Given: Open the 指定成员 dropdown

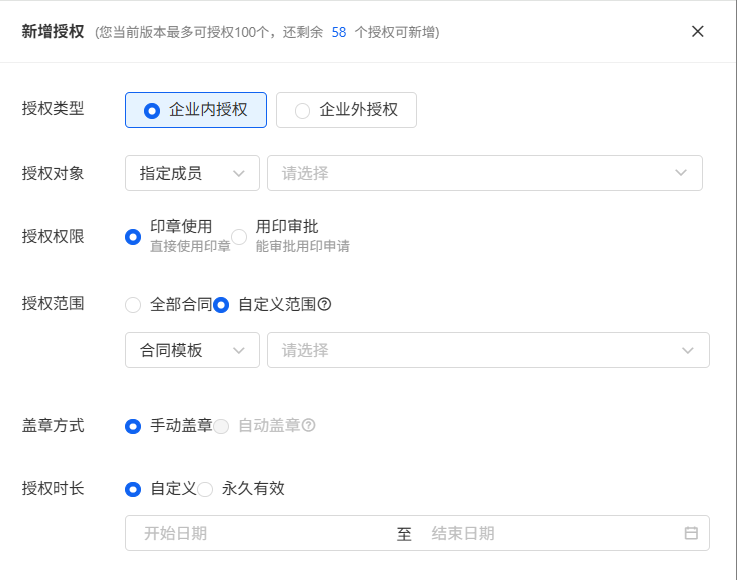Looking at the screenshot, I should [x=192, y=173].
